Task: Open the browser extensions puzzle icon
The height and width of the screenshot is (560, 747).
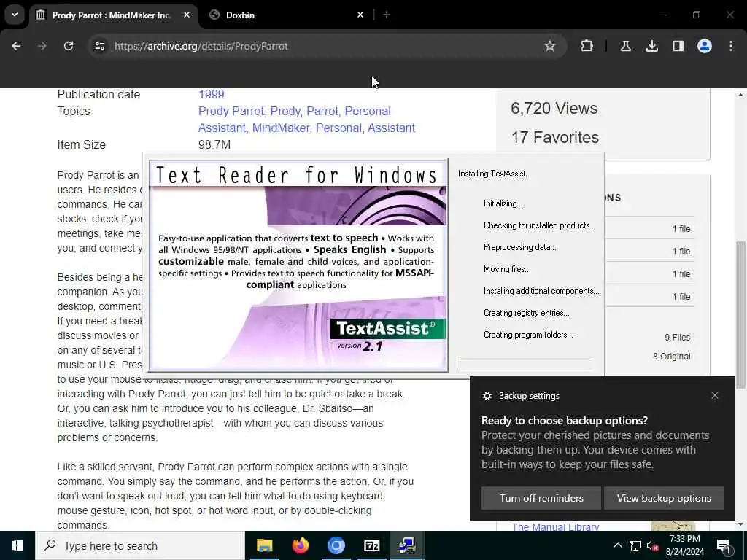Action: [x=587, y=46]
